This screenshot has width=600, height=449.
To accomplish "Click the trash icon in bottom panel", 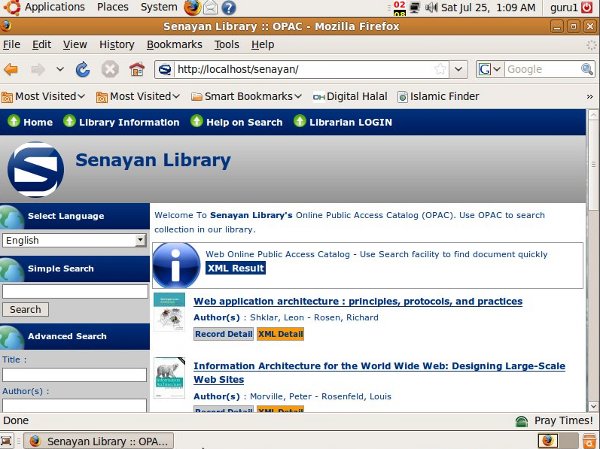I will coord(590,441).
